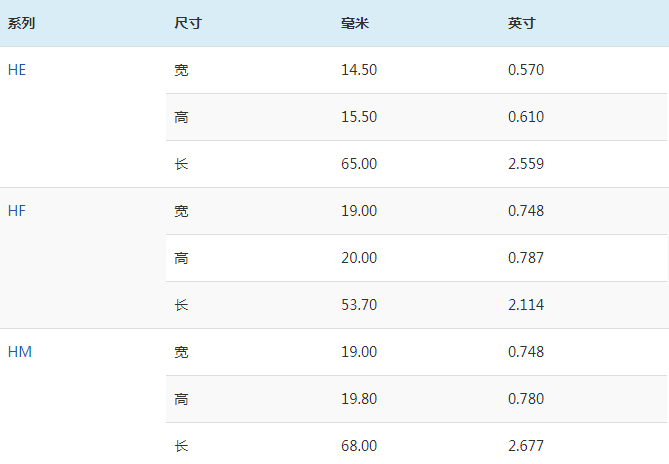Image resolution: width=669 pixels, height=464 pixels.
Task: Open the HF series link
Action: pos(17,211)
